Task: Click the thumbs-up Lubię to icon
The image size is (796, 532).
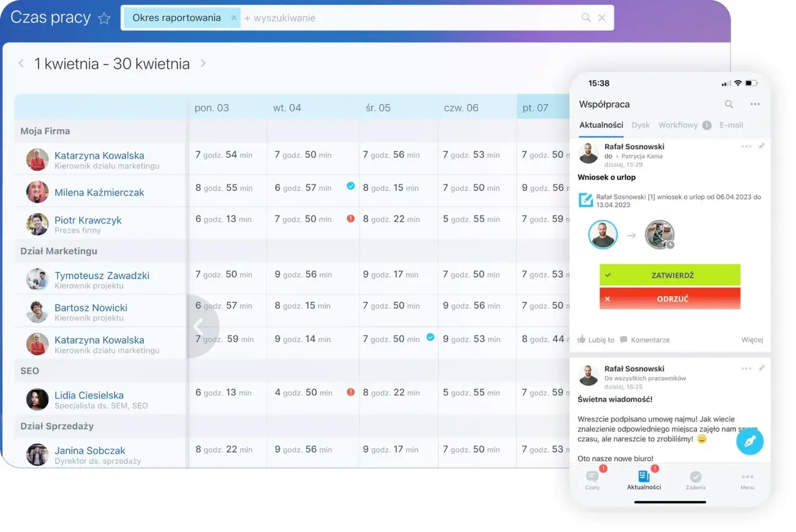Action: (x=582, y=339)
